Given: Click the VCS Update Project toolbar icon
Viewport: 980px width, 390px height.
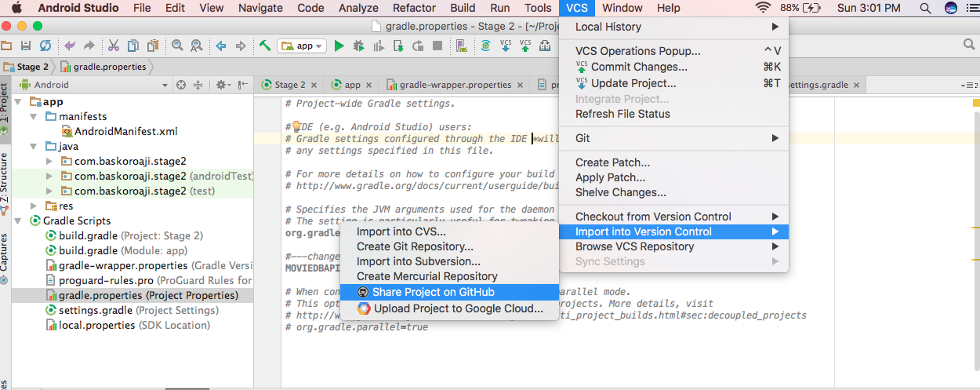Looking at the screenshot, I should coord(506,46).
